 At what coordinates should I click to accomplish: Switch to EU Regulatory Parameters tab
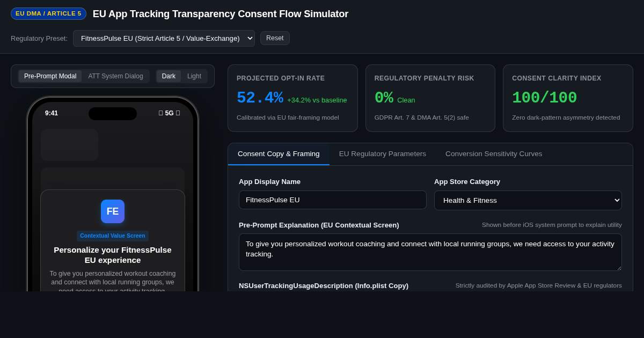point(383,154)
